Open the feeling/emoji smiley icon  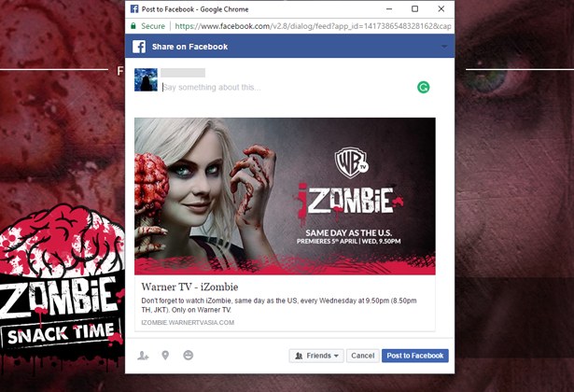click(189, 355)
